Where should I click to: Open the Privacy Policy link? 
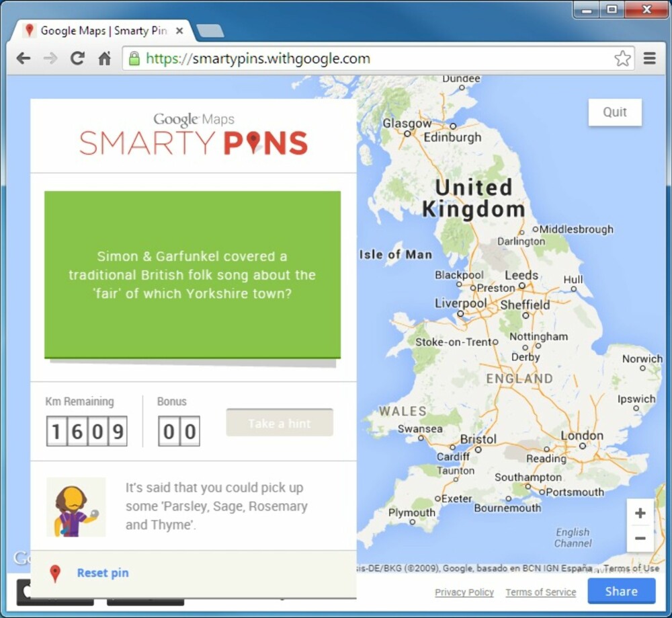[464, 592]
